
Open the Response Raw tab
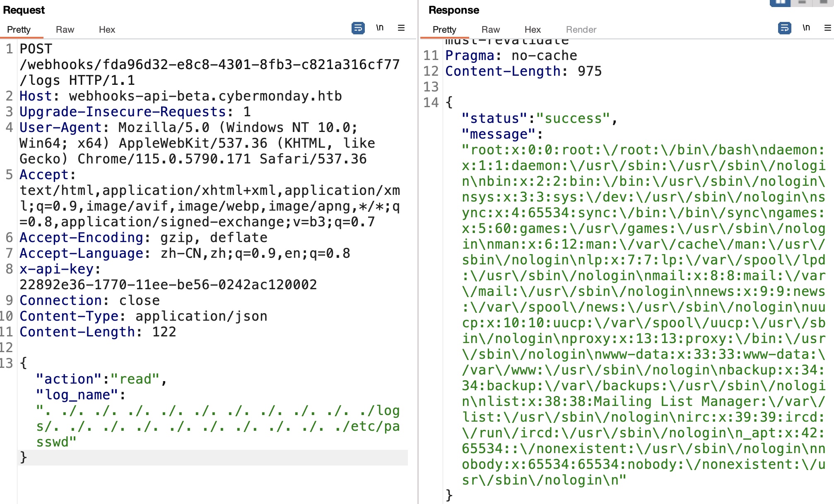(x=491, y=29)
